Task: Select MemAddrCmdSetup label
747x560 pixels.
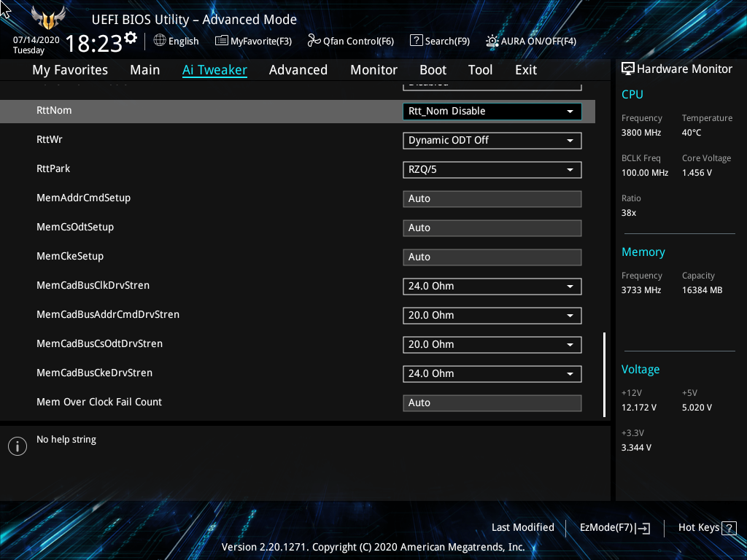Action: pyautogui.click(x=83, y=198)
